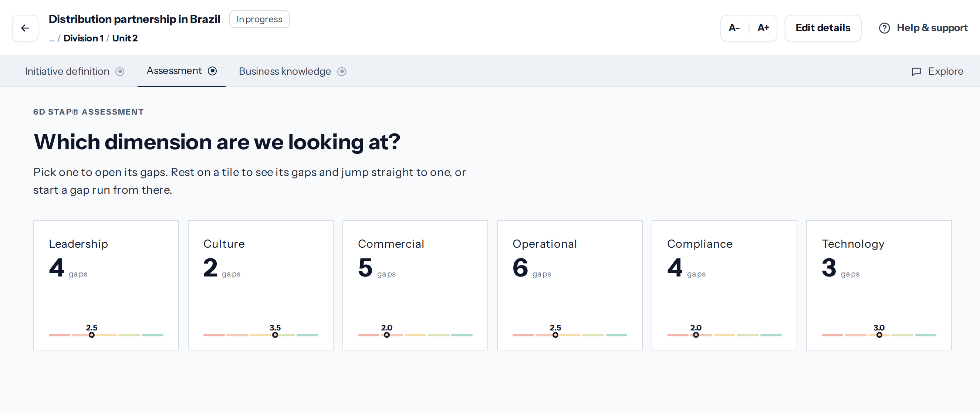Click the '6' gaps count in Operational

520,268
